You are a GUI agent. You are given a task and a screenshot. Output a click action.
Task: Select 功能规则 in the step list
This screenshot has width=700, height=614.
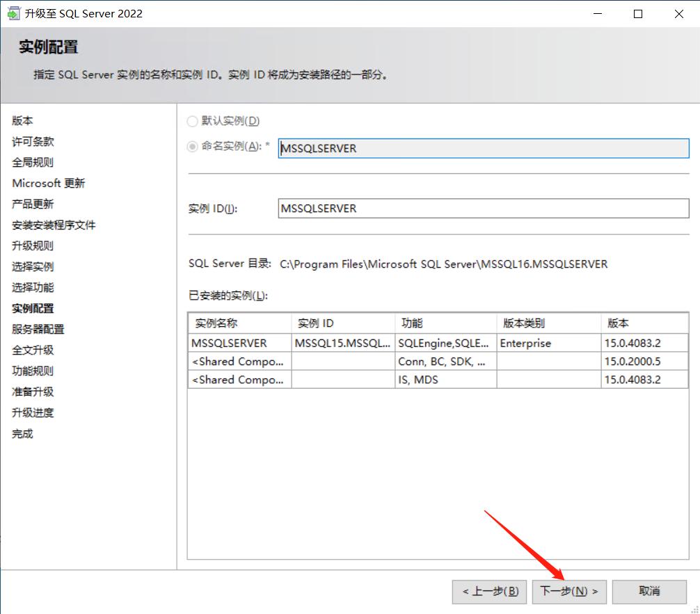pyautogui.click(x=33, y=371)
